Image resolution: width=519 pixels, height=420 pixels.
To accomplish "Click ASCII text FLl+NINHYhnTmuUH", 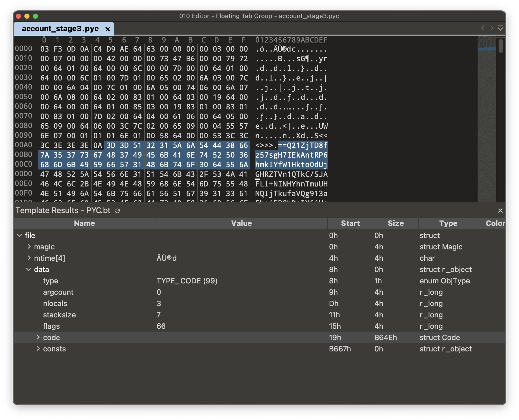I will [x=291, y=184].
